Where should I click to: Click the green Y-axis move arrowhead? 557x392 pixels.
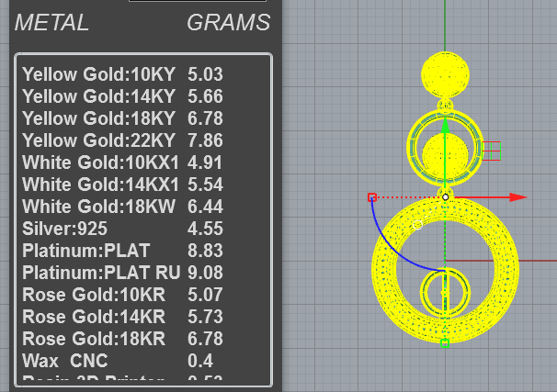[x=445, y=126]
